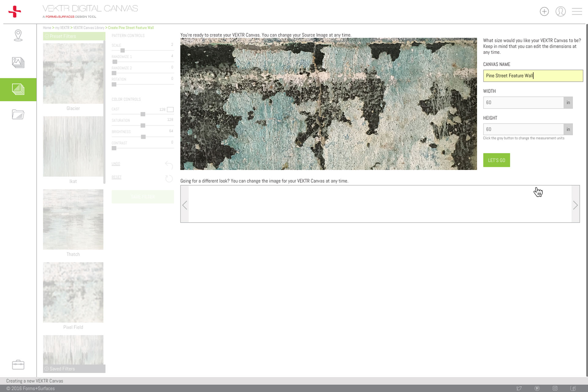Click the RESET option in pattern controls
The image size is (588, 392).
tap(116, 177)
